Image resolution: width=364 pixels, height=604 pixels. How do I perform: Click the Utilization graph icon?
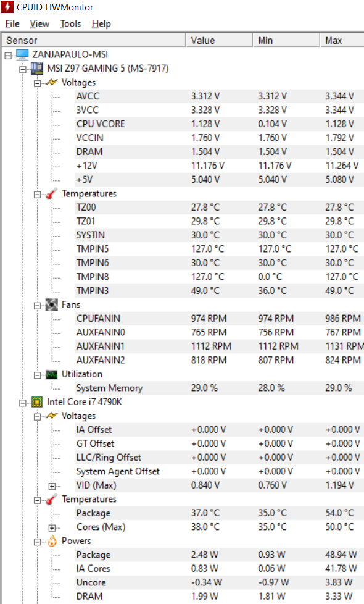(x=52, y=374)
